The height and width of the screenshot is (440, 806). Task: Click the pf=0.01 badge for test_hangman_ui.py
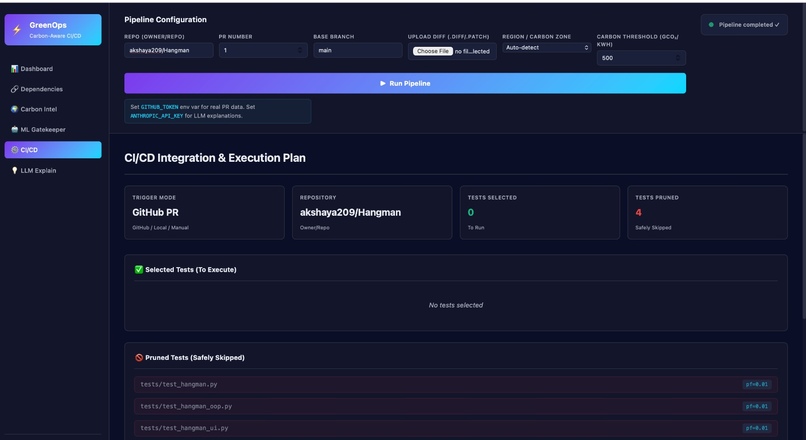(757, 428)
